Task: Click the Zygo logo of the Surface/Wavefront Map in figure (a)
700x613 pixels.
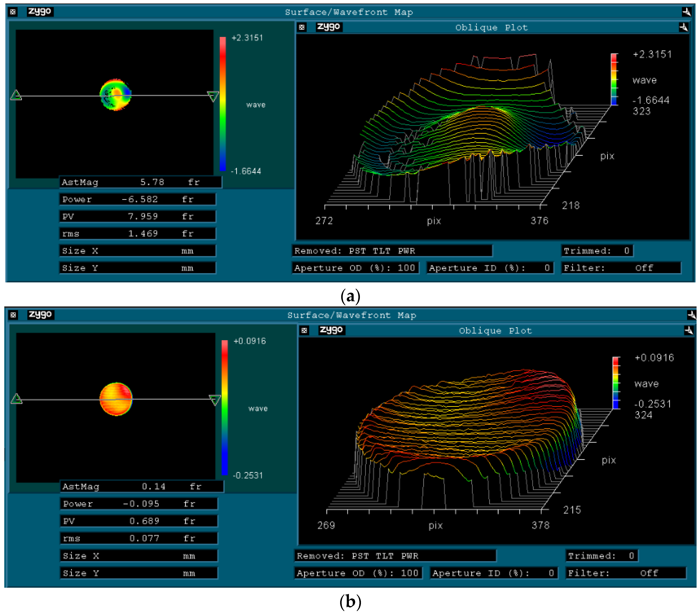Action: [x=40, y=12]
